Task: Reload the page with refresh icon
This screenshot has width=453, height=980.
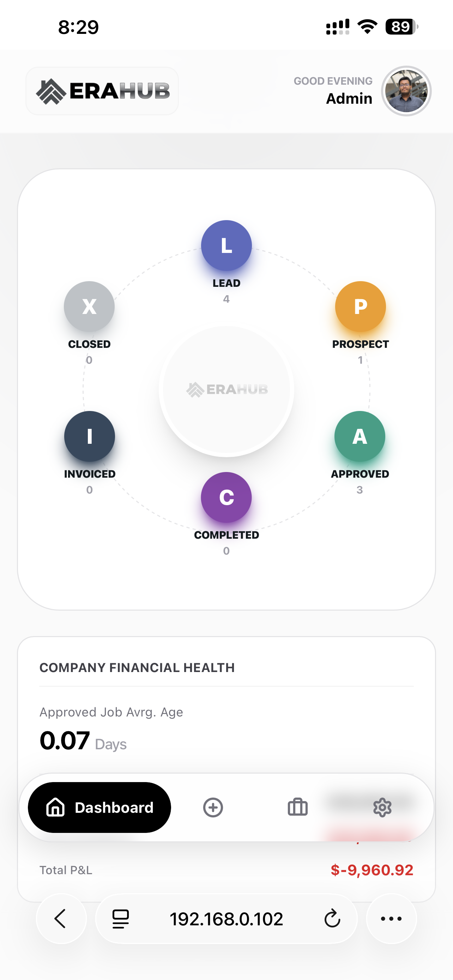Action: point(332,919)
